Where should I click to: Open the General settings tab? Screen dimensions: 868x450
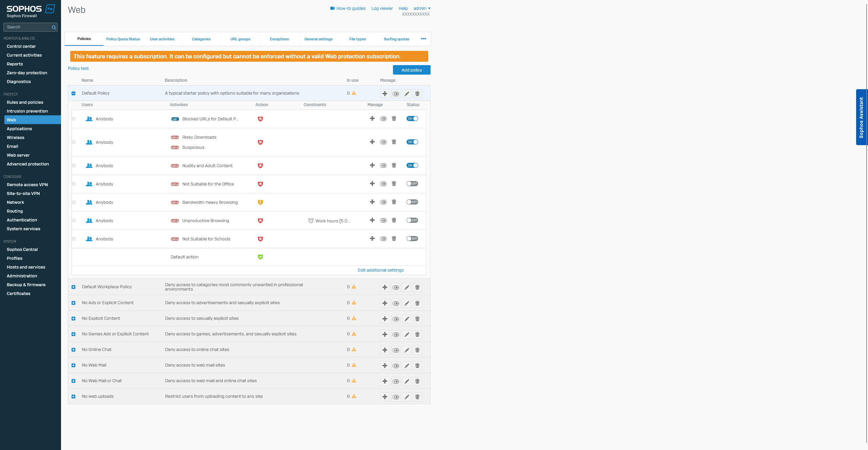tap(318, 39)
